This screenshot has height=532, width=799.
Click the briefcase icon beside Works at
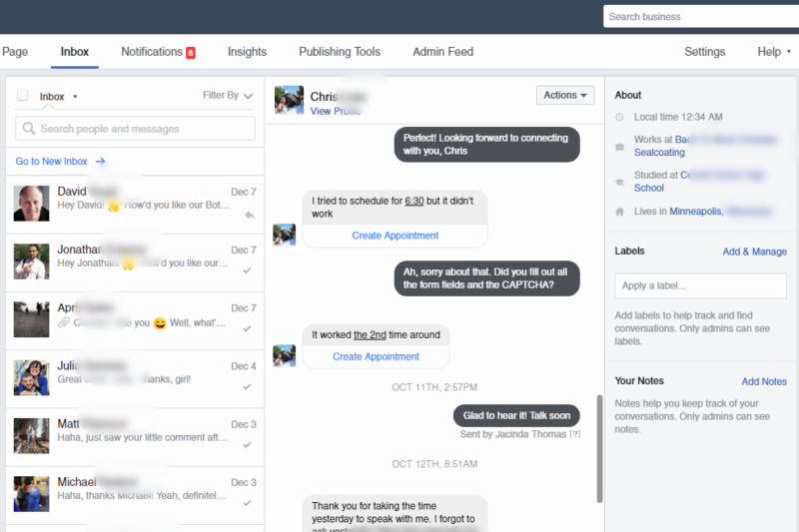point(620,147)
